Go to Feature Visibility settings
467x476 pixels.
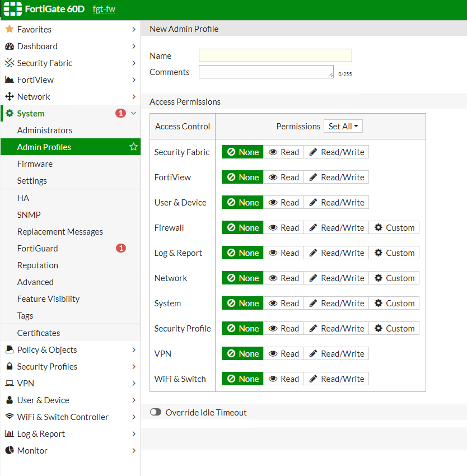48,298
